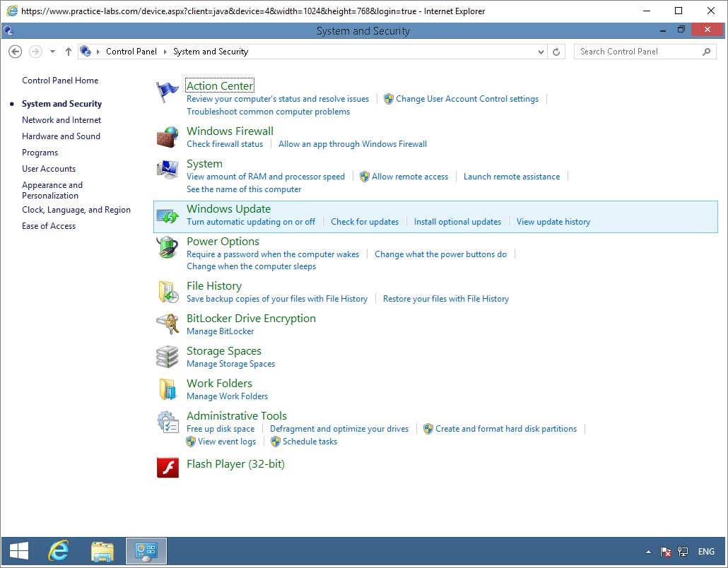Open the Storage Spaces drives icon

click(x=168, y=357)
